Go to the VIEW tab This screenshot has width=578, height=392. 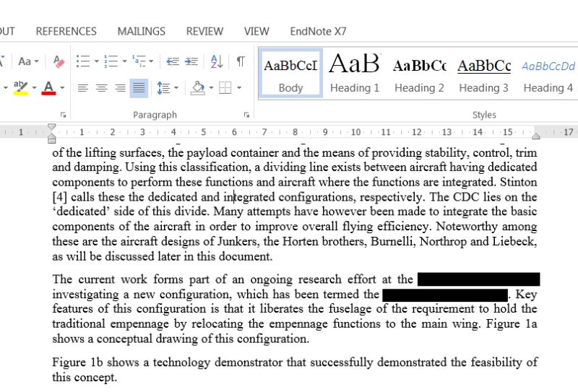[x=256, y=31]
